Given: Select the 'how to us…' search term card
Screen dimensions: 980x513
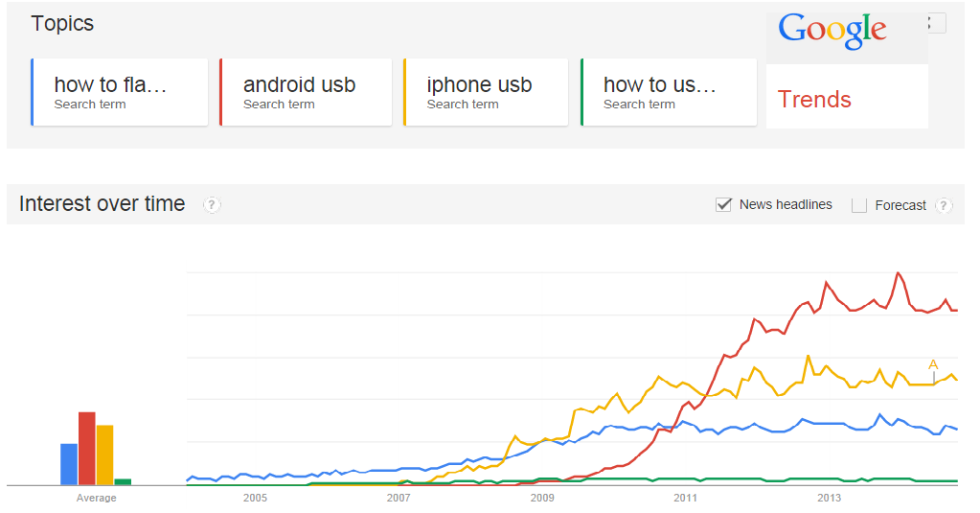Looking at the screenshot, I should point(669,92).
